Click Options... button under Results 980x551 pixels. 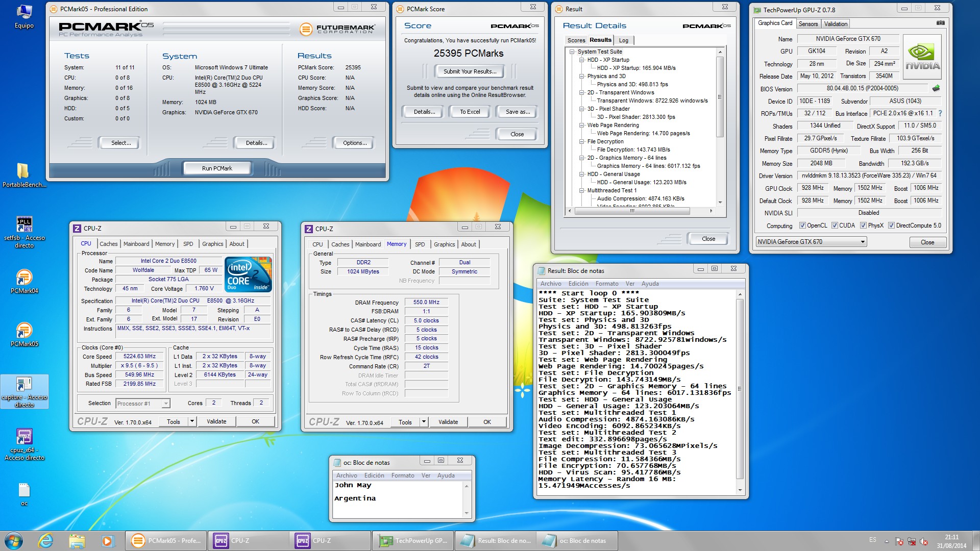pyautogui.click(x=355, y=143)
